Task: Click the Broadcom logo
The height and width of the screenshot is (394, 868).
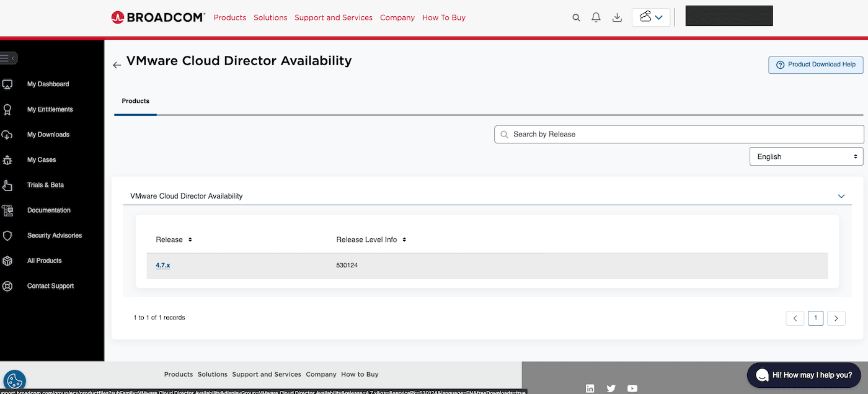Action: tap(158, 17)
